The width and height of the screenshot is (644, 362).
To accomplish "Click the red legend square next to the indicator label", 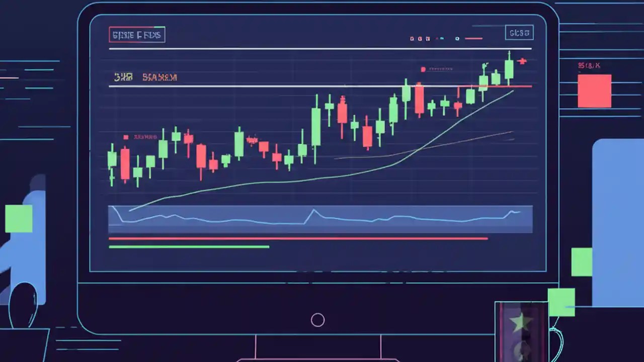I will coord(424,69).
